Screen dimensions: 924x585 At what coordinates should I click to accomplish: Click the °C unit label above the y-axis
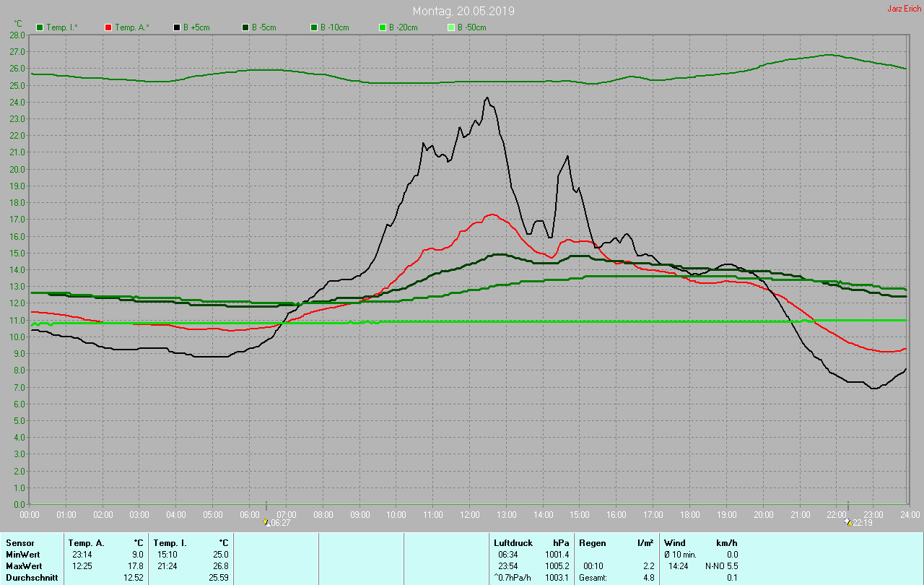(x=18, y=24)
